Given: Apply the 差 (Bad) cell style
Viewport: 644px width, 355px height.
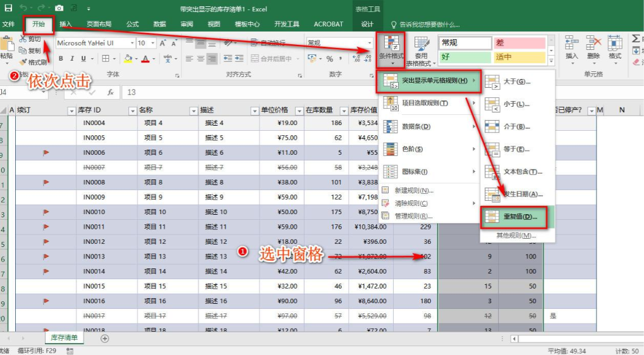Looking at the screenshot, I should (x=519, y=43).
